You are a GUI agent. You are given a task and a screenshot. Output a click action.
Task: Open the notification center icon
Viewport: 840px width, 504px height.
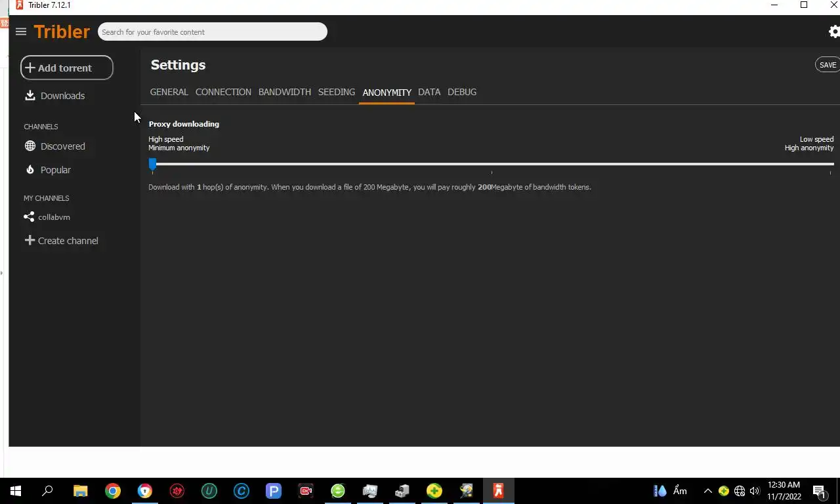point(819,491)
